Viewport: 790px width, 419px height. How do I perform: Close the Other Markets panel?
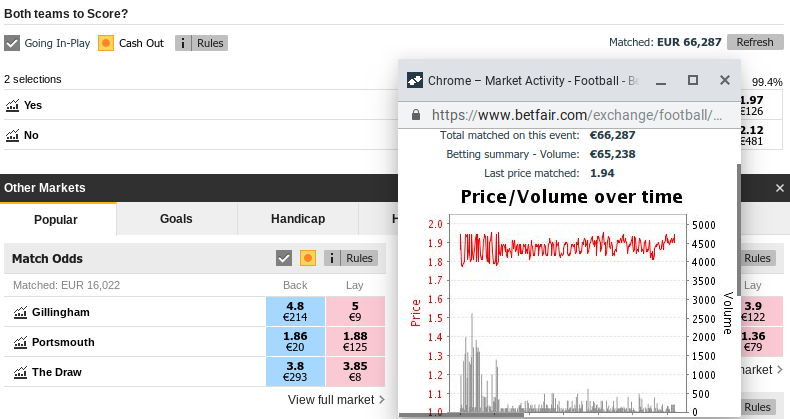tap(780, 188)
